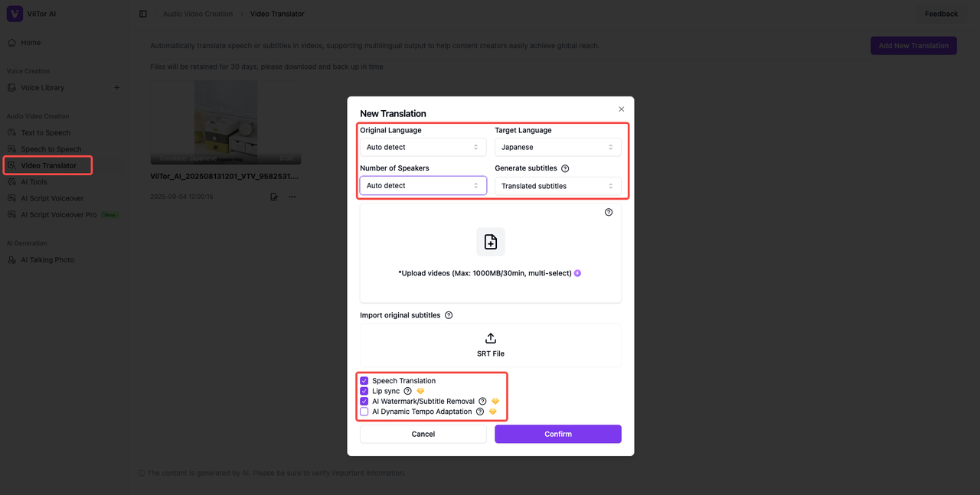
Task: Open Text to Speech in sidebar
Action: click(45, 132)
